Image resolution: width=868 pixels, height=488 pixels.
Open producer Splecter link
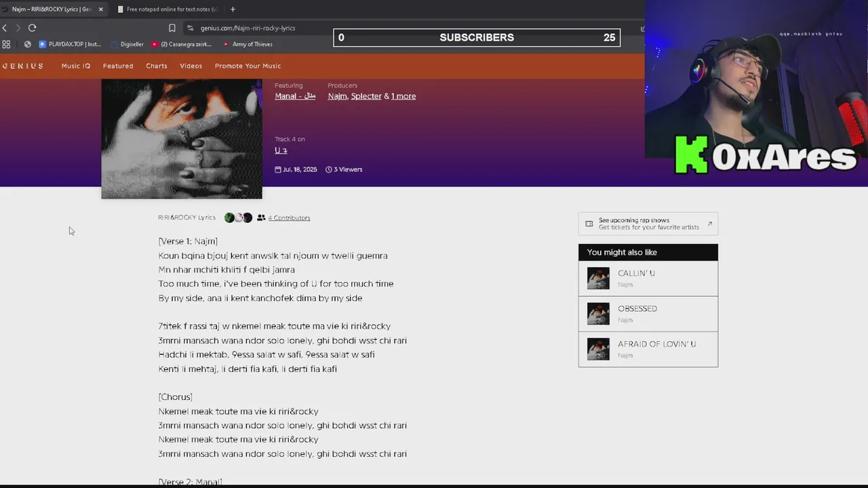click(366, 96)
